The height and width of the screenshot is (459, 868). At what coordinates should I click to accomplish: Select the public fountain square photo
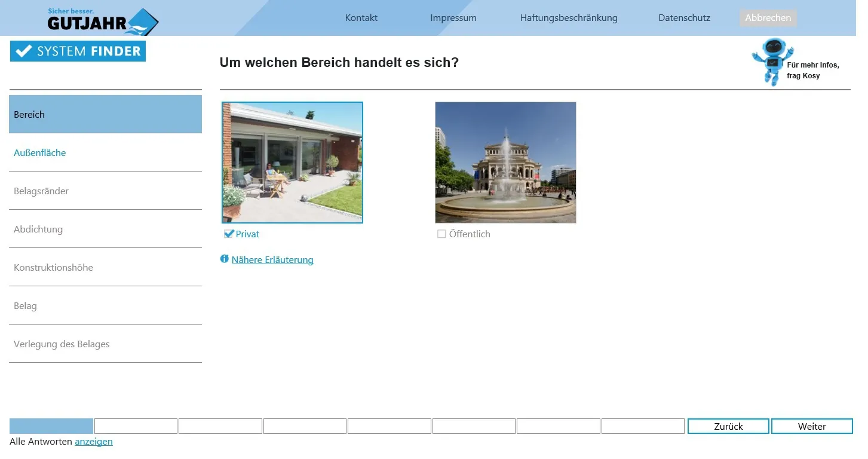[505, 163]
